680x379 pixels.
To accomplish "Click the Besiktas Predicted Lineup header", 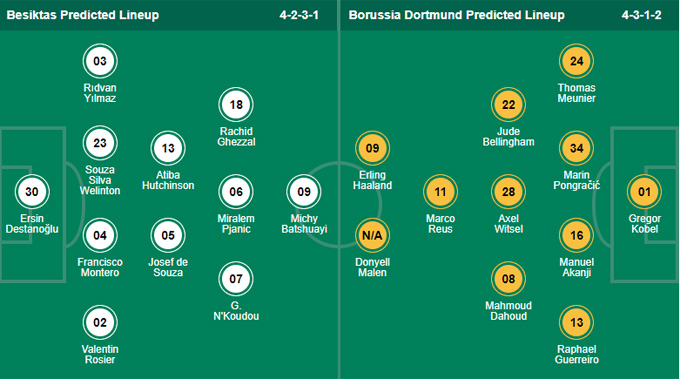I will [83, 15].
